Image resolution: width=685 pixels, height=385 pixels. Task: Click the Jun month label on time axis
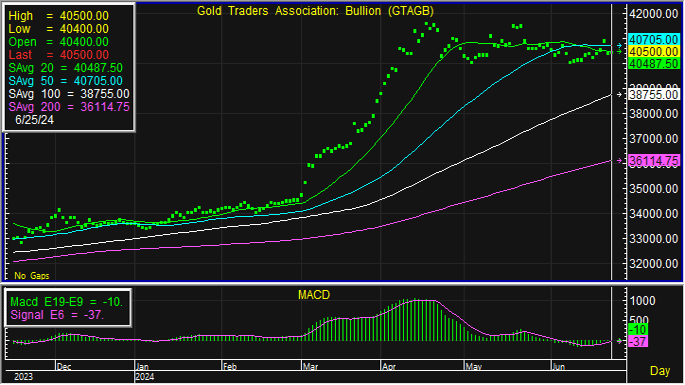(x=559, y=367)
